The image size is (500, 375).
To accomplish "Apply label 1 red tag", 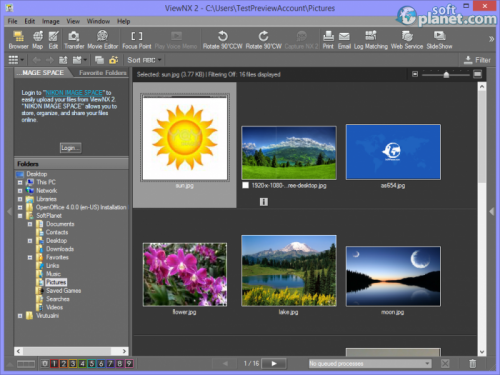I will click(x=54, y=363).
